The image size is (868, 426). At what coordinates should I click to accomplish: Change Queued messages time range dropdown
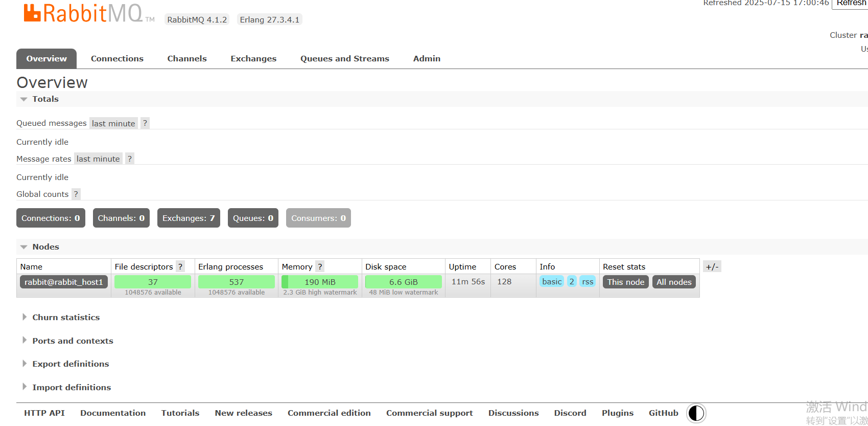(113, 123)
